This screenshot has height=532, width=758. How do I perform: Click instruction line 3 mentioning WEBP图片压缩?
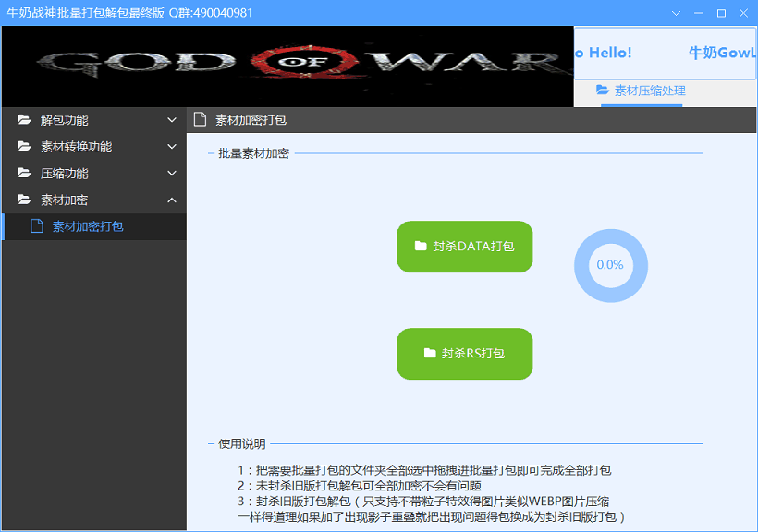423,502
